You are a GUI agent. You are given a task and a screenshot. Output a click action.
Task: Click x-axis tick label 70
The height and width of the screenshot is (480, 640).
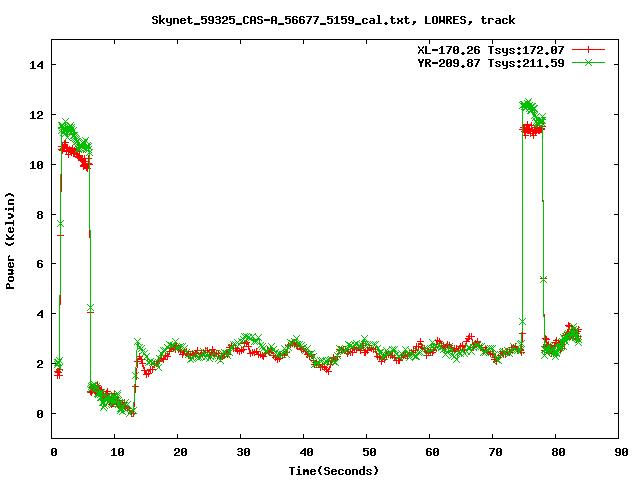coord(495,452)
